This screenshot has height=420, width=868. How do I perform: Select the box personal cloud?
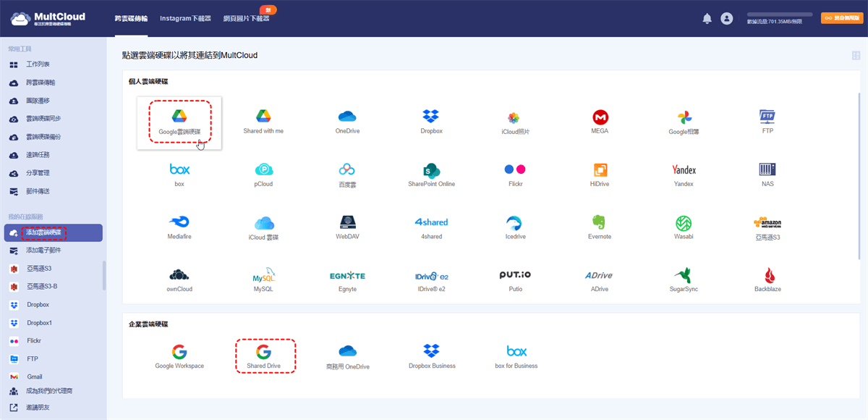click(179, 175)
